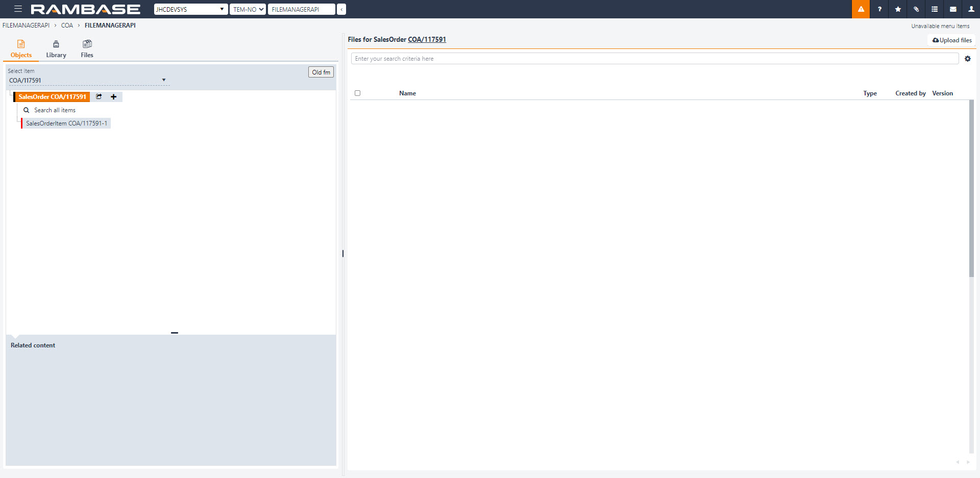This screenshot has height=478, width=980.
Task: Switch to the Library tab
Action: click(56, 48)
